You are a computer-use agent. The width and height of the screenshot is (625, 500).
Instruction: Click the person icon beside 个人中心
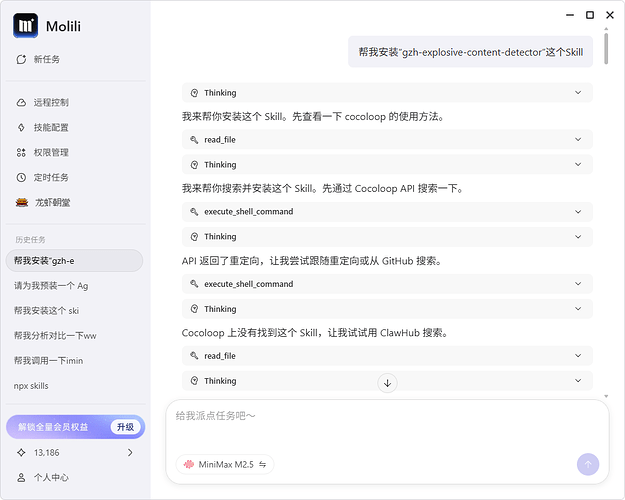21,477
